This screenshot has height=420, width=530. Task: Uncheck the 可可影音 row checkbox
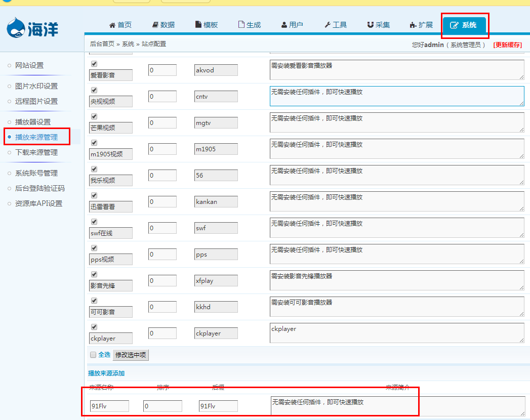(94, 301)
